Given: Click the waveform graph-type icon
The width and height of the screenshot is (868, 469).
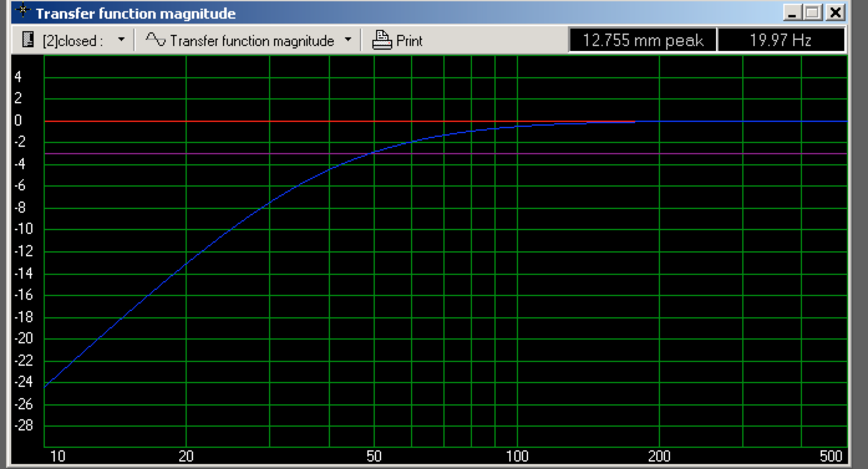Looking at the screenshot, I should pos(155,40).
